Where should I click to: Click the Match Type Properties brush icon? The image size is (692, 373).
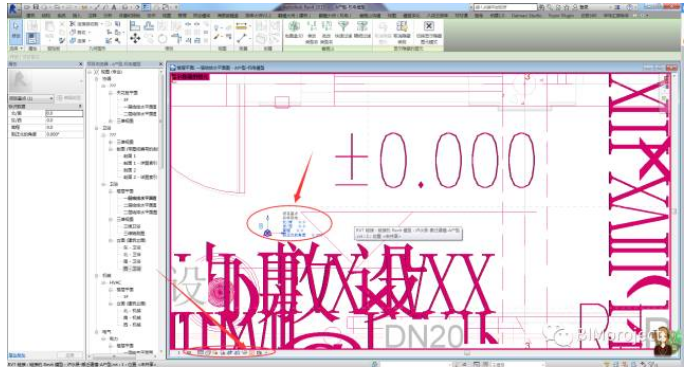(61, 40)
